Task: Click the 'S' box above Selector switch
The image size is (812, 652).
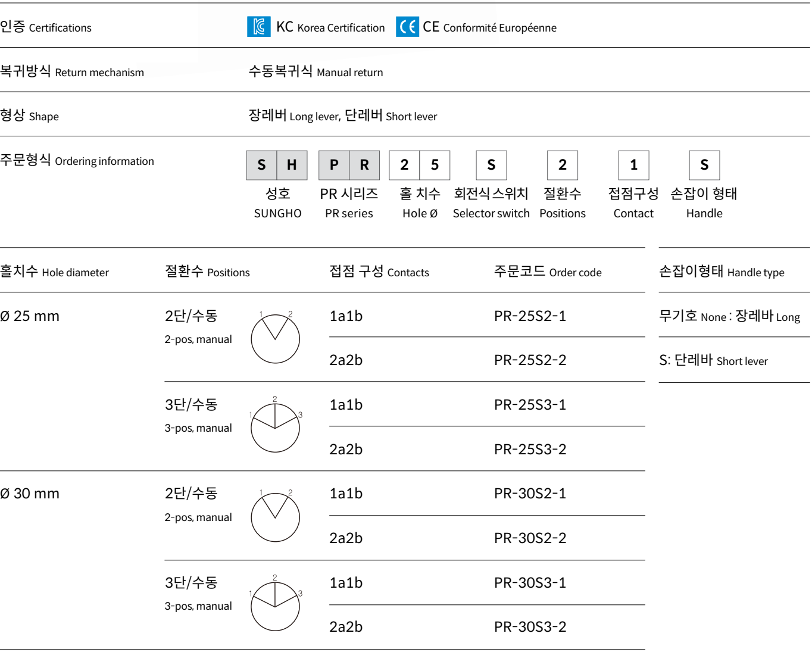Action: (x=491, y=165)
